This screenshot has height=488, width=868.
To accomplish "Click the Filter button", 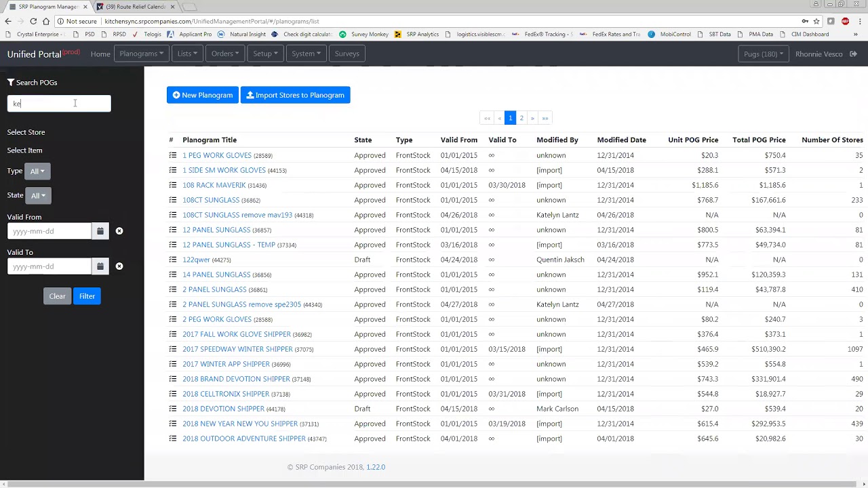I will coord(87,296).
